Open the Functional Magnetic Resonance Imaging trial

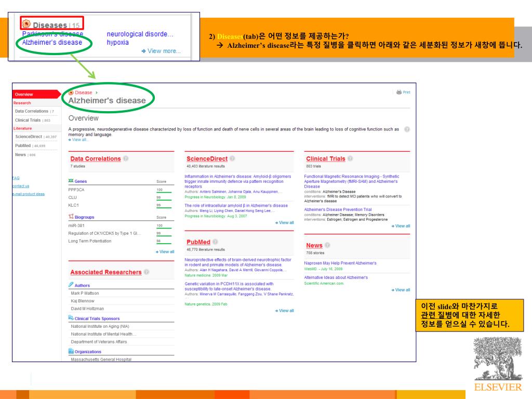[x=352, y=181]
